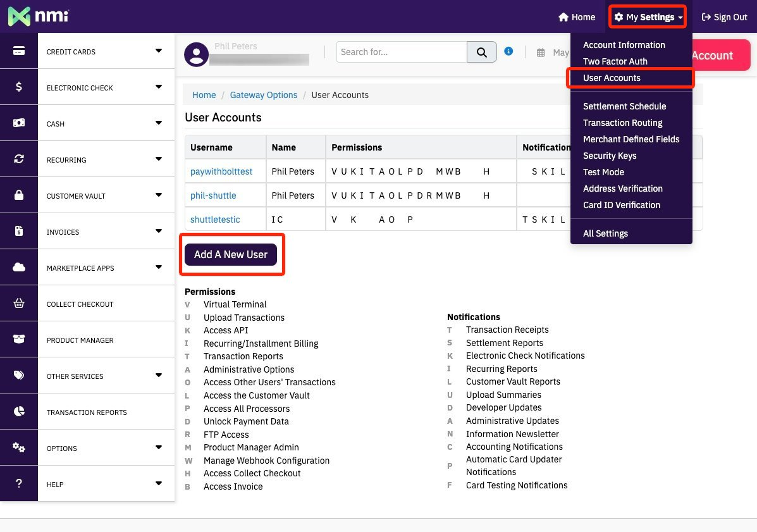Open Card ID Verification menu item

coord(621,205)
